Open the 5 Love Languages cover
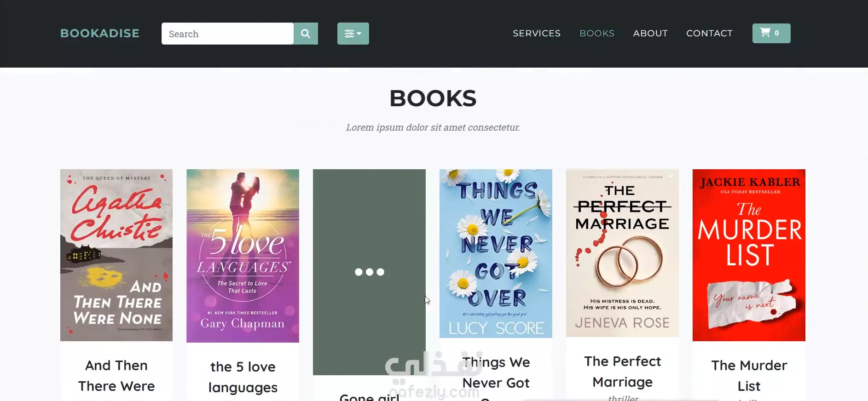The height and width of the screenshot is (401, 868). point(243,256)
